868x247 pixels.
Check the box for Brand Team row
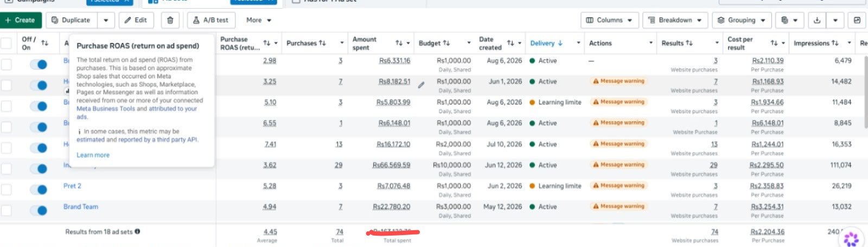6,210
